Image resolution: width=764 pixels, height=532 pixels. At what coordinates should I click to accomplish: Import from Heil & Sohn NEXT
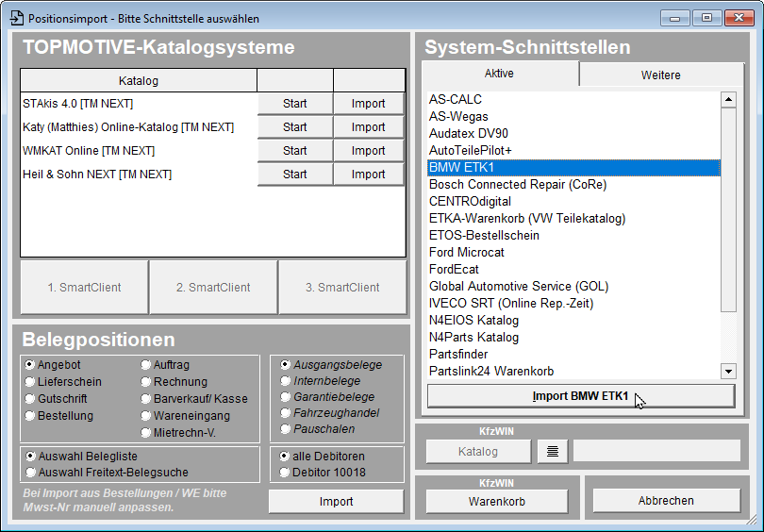pyautogui.click(x=369, y=174)
